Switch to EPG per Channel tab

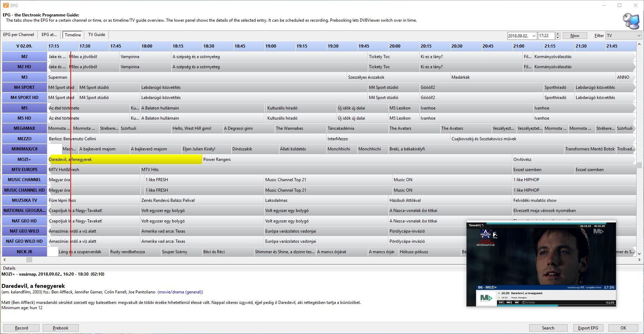click(x=19, y=35)
